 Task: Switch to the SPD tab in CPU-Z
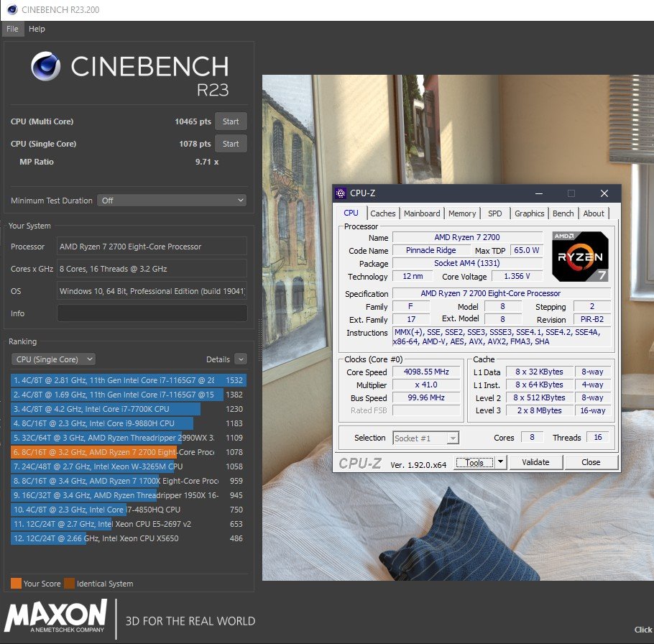click(494, 213)
